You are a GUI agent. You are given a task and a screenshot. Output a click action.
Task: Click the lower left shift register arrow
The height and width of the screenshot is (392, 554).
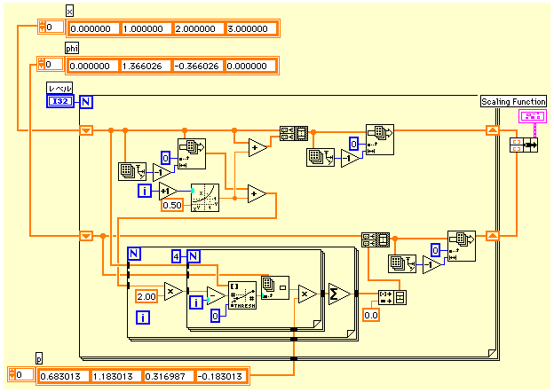click(x=86, y=236)
